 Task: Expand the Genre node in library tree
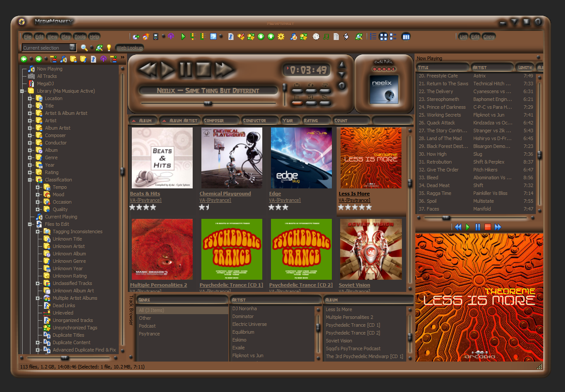coord(30,157)
